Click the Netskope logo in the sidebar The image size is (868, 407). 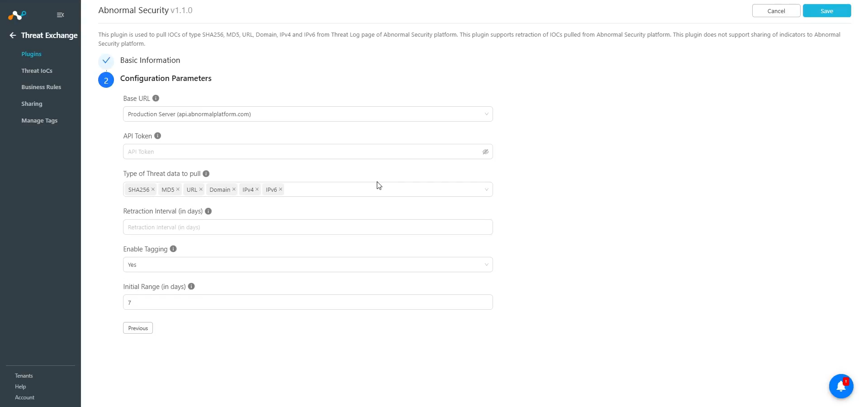pyautogui.click(x=17, y=15)
